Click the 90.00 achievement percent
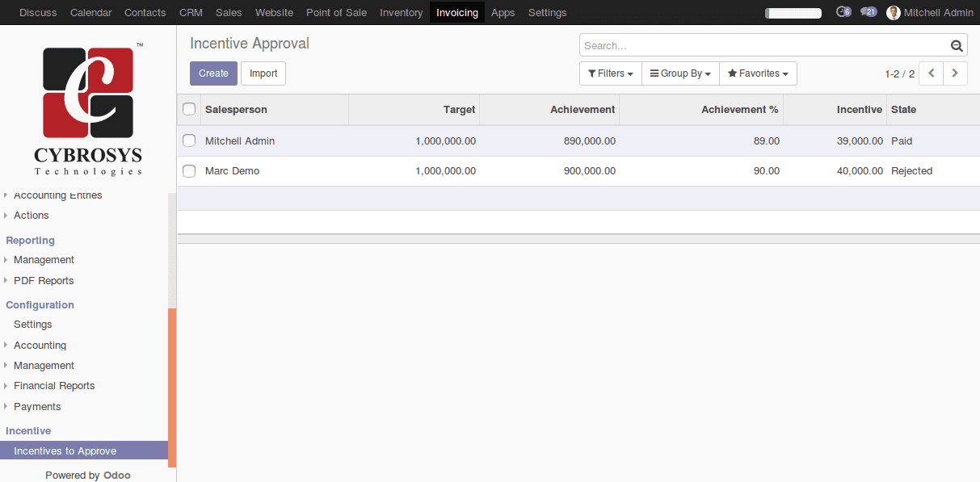980x482 pixels. [767, 171]
